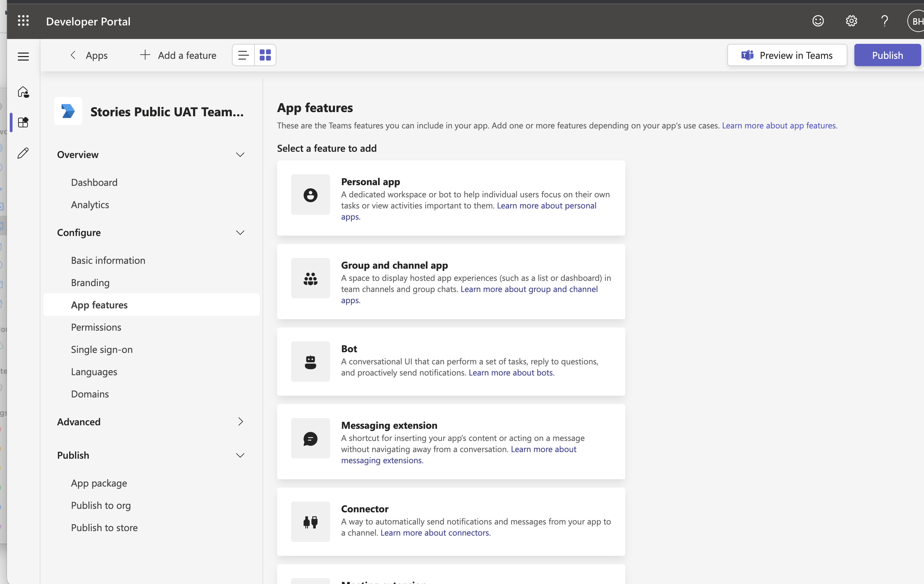
Task: Open settings gear icon
Action: [x=851, y=21]
